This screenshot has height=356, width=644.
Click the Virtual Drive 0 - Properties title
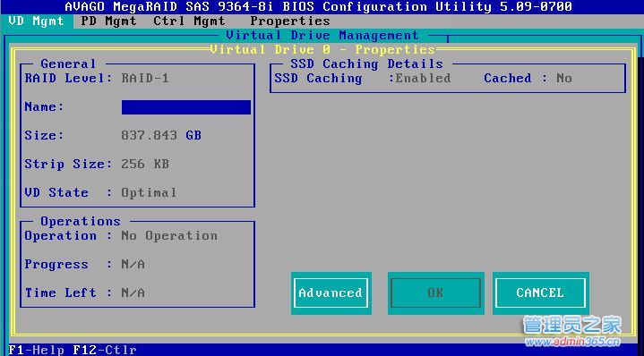click(x=322, y=49)
